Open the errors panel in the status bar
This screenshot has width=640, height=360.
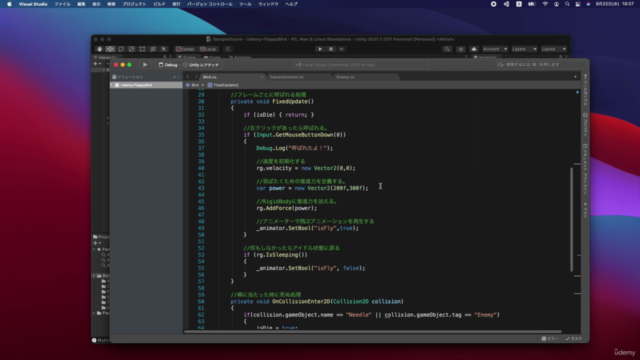pyautogui.click(x=550, y=339)
